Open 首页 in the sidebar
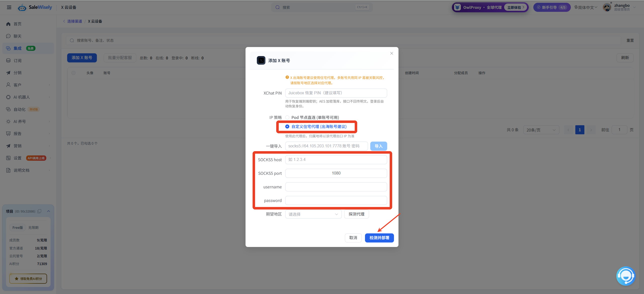The width and height of the screenshot is (644, 294). point(28,24)
